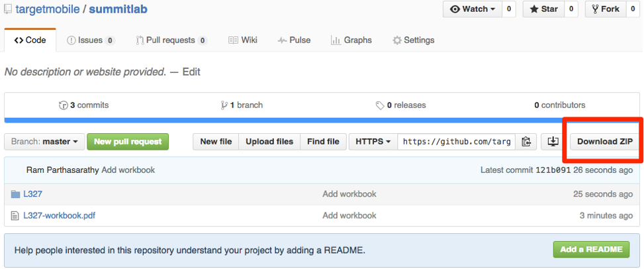This screenshot has height=269, width=644.
Task: Copy clone URL to clipboard icon
Action: point(526,142)
